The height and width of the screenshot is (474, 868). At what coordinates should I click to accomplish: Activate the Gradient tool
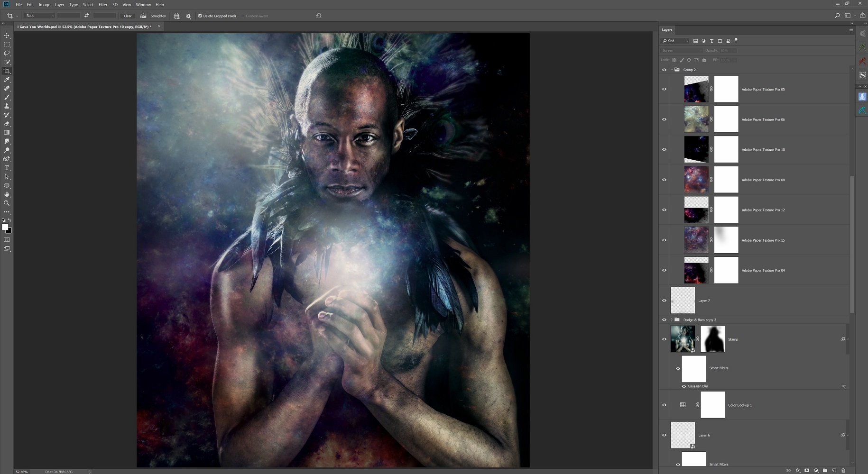(x=7, y=133)
